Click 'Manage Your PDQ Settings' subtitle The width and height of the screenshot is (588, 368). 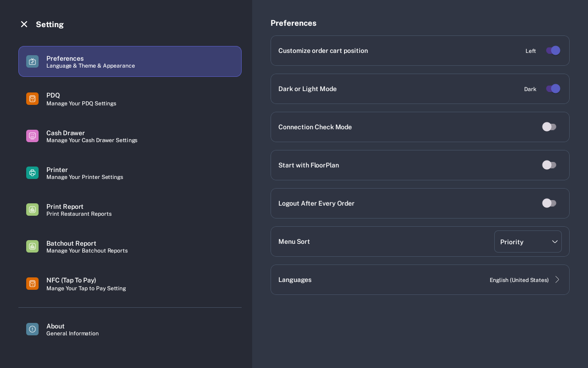81,103
